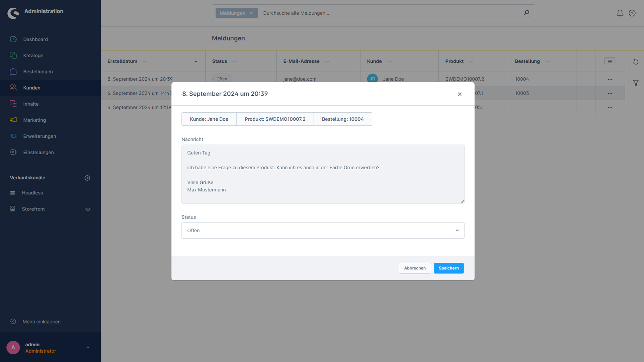Click the Bestellungen bag icon
This screenshot has width=644, height=362.
[x=13, y=71]
